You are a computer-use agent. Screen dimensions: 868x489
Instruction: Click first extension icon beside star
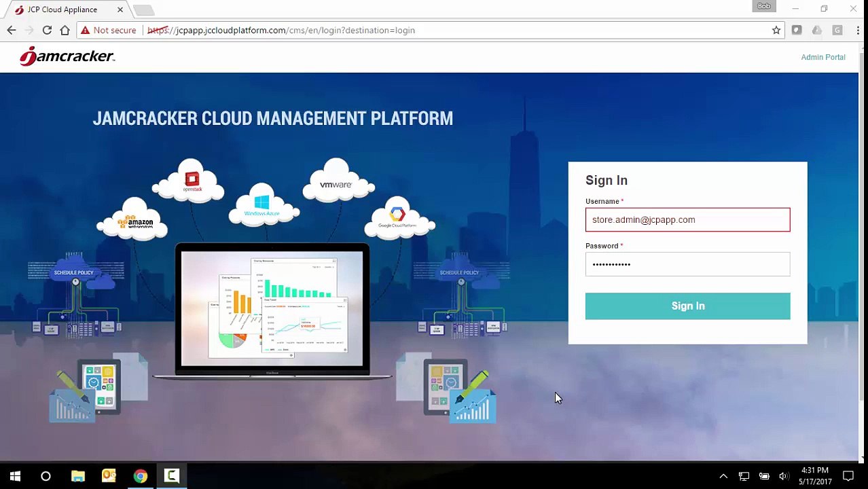click(x=797, y=30)
